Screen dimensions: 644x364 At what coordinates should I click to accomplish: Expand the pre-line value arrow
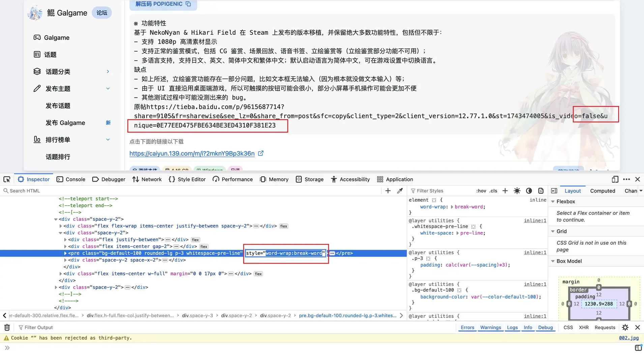click(x=458, y=233)
